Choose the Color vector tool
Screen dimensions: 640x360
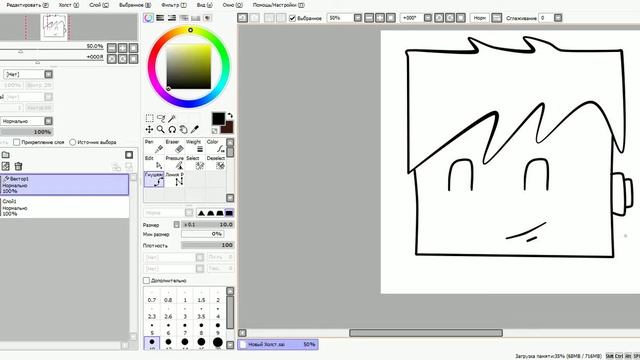(x=216, y=147)
